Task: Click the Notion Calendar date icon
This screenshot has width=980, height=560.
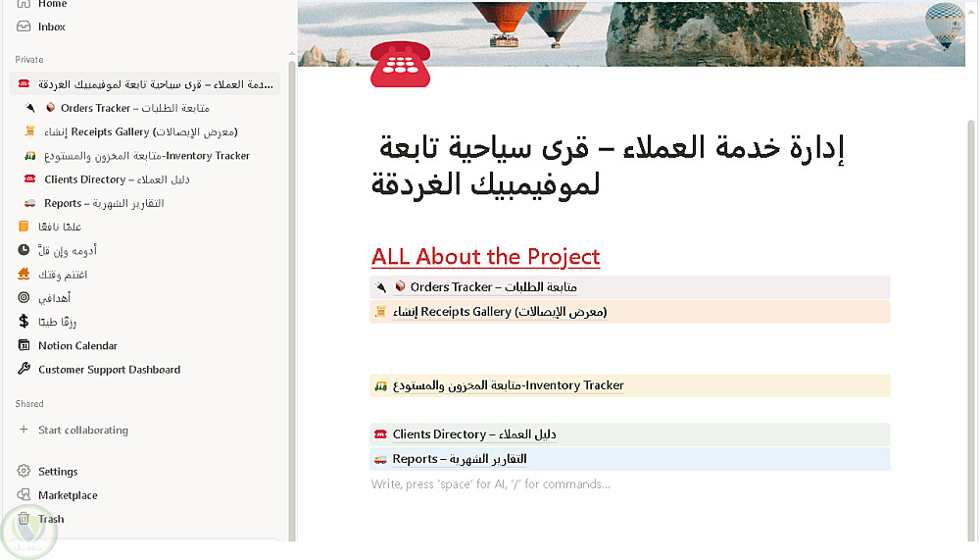Action: coord(24,346)
